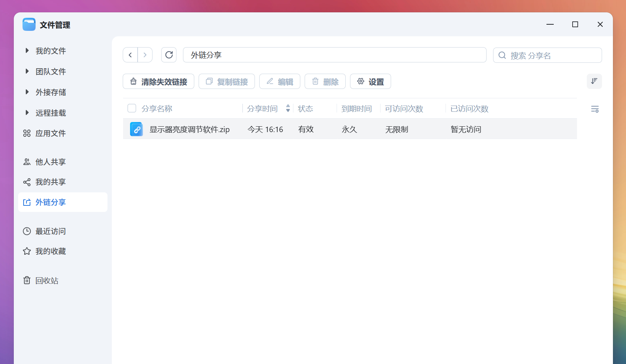Click inside the 搜索 分享名 search box

coord(546,55)
